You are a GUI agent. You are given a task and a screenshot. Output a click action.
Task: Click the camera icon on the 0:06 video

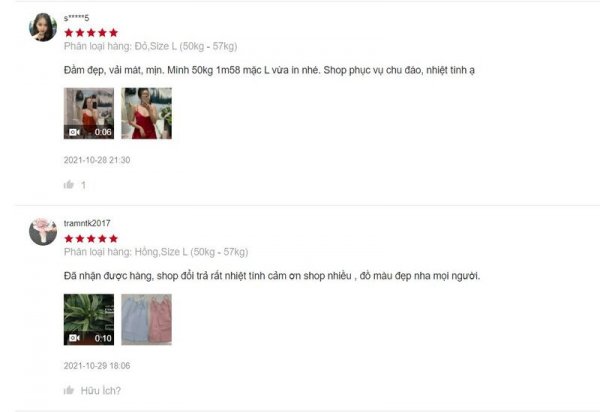click(x=74, y=132)
